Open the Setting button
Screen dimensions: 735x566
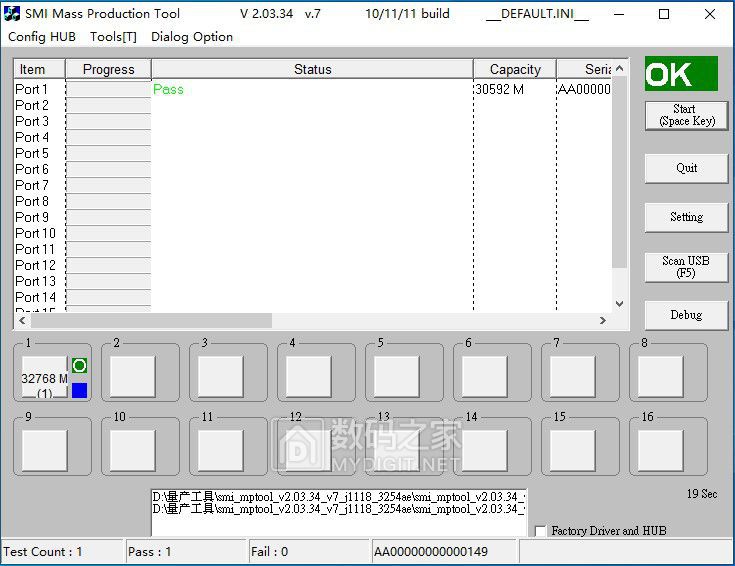click(x=687, y=217)
